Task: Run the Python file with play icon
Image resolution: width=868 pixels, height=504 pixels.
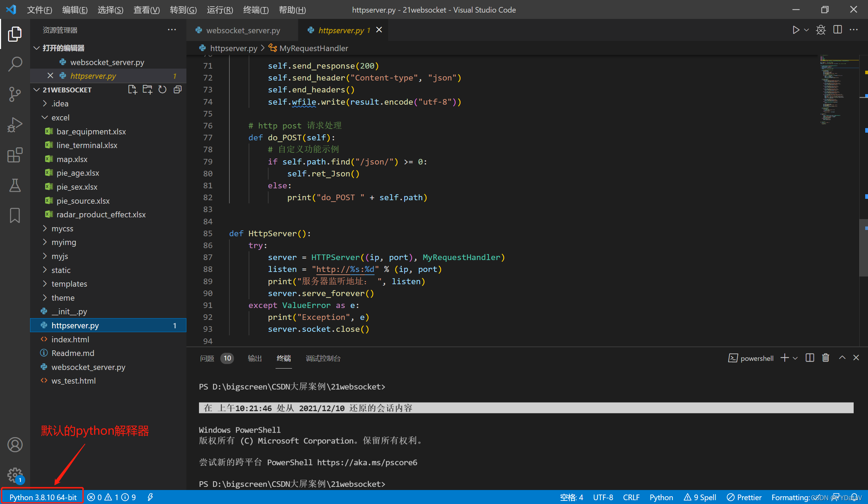Action: pos(796,30)
